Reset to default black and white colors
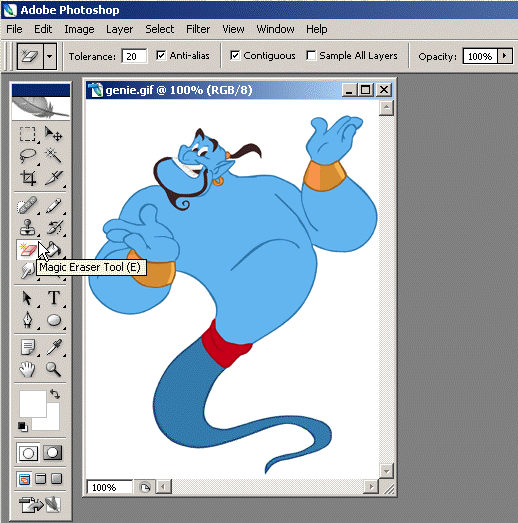 [23, 427]
